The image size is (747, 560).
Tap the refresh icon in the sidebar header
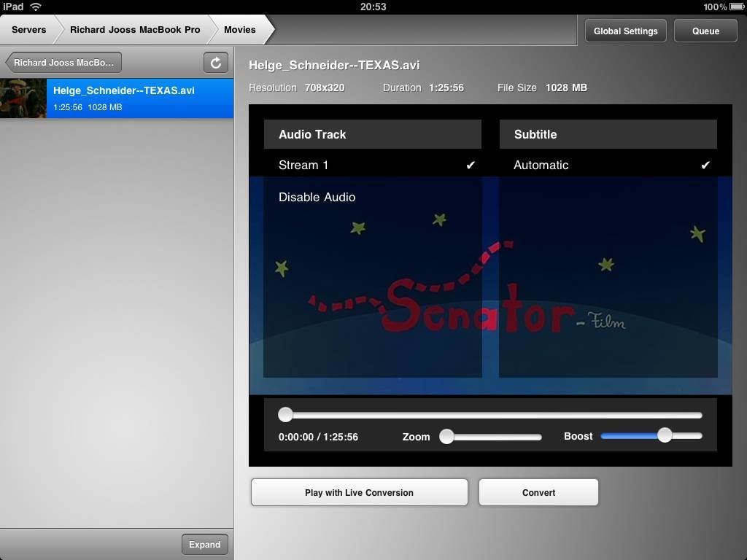pos(216,63)
